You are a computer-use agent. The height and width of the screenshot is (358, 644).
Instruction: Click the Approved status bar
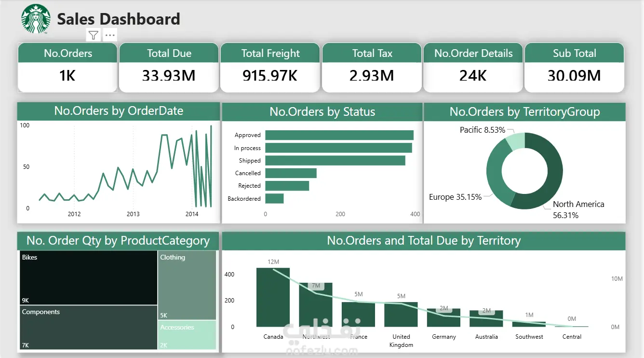tap(339, 135)
